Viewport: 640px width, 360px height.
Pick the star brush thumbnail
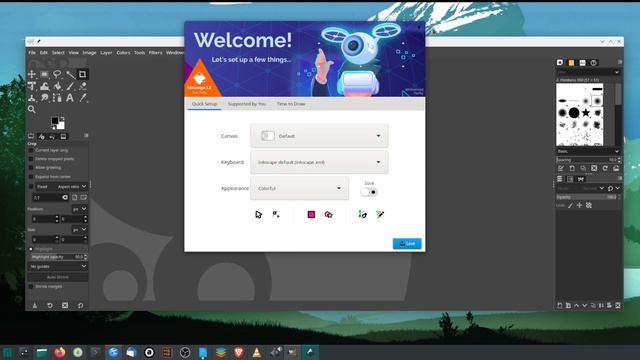586,112
